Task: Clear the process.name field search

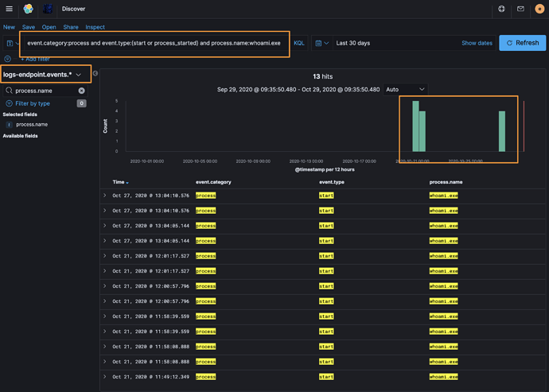Action: click(x=81, y=91)
